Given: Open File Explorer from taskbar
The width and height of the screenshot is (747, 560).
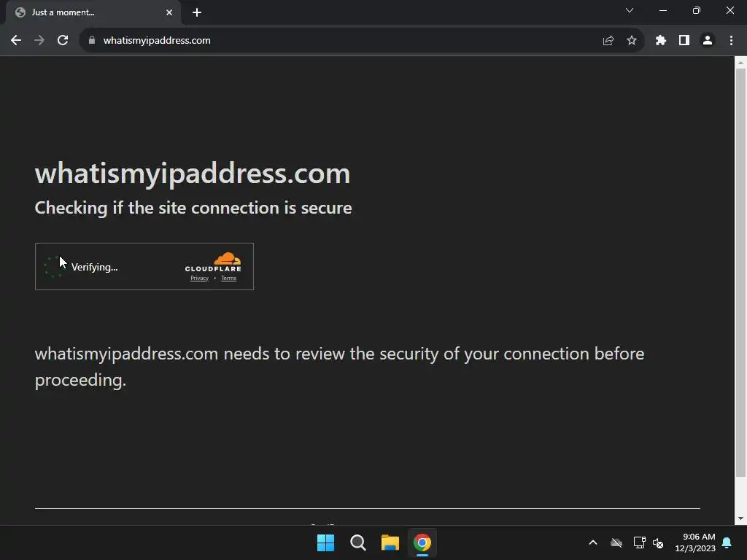Looking at the screenshot, I should pos(390,542).
